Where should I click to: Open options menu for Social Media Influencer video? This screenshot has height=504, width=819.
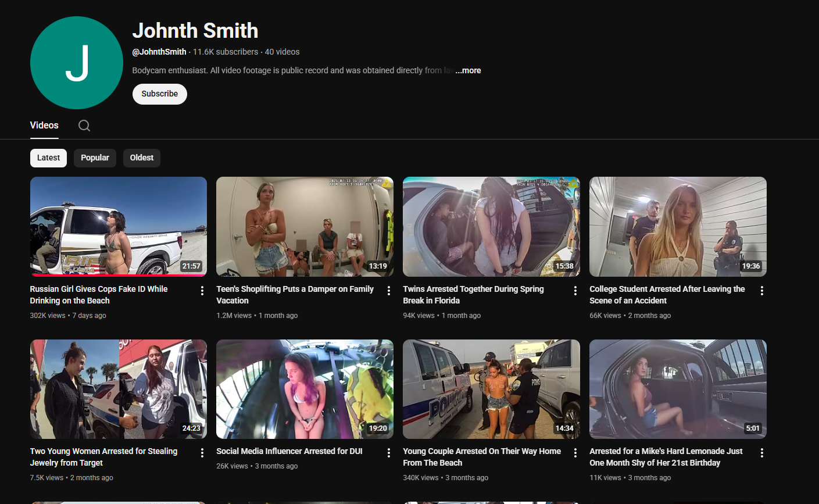[389, 453]
